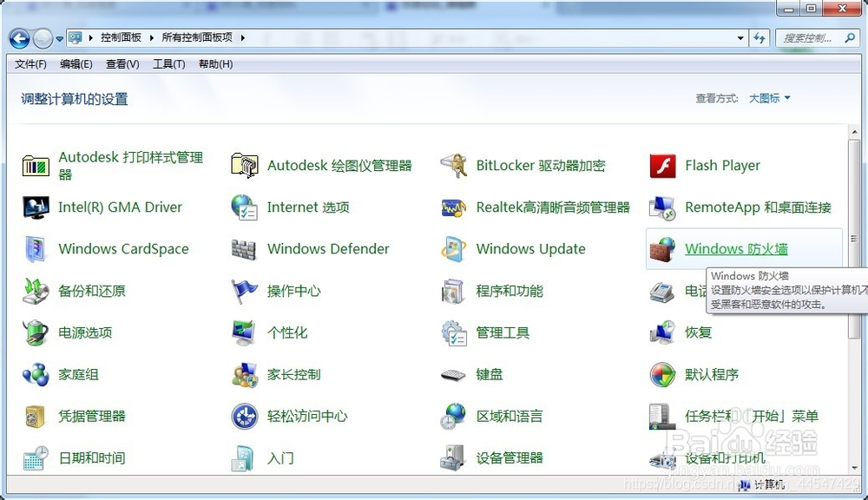Open the 查看(V) menu

122,64
